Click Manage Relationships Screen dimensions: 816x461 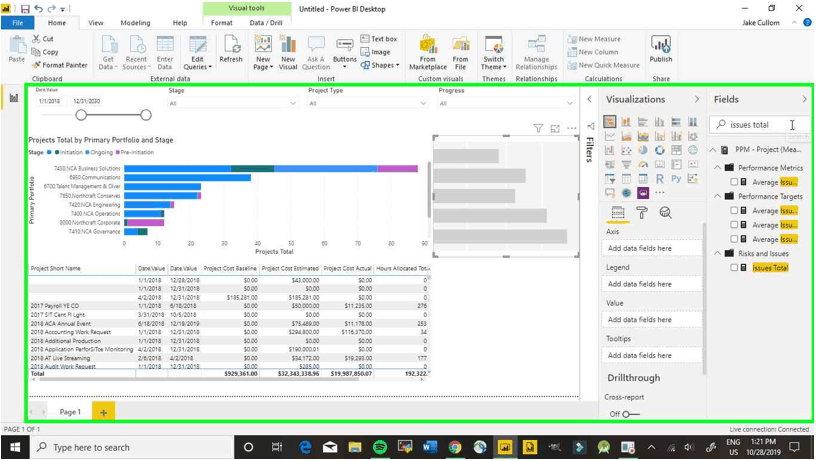(x=537, y=53)
